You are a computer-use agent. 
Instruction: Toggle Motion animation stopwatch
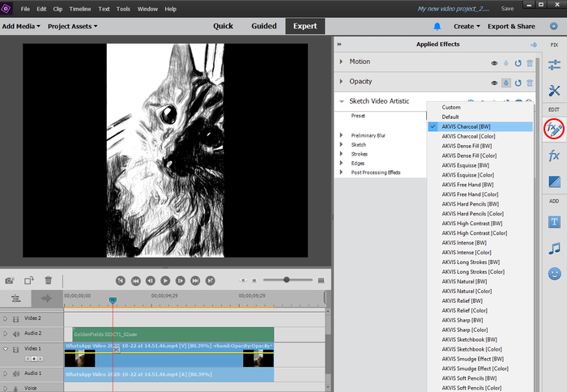point(506,63)
